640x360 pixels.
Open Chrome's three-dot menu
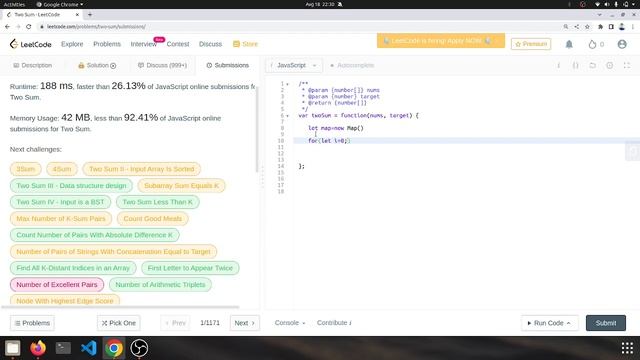point(633,27)
